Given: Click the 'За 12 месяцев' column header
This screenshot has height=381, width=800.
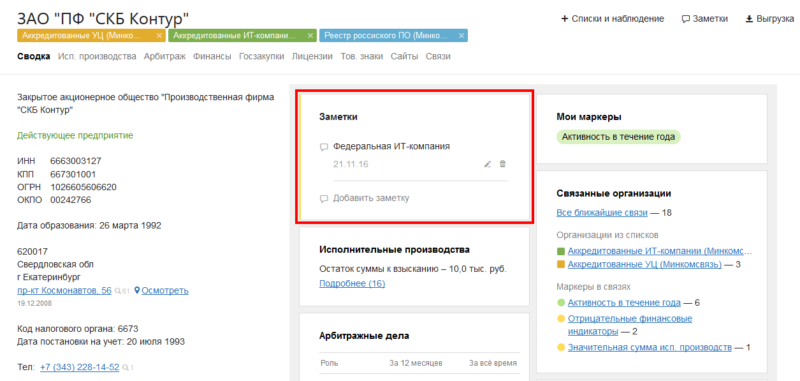Looking at the screenshot, I should tap(416, 363).
